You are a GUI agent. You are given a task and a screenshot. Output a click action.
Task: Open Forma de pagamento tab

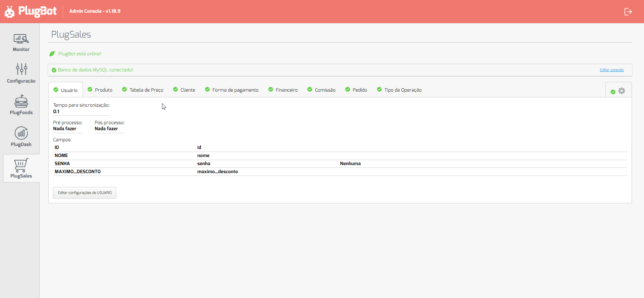tap(232, 90)
